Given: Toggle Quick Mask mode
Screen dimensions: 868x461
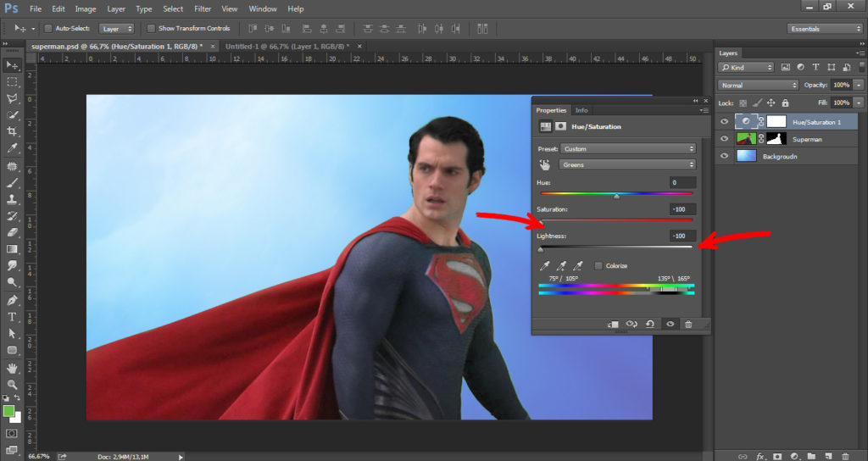Looking at the screenshot, I should point(12,433).
